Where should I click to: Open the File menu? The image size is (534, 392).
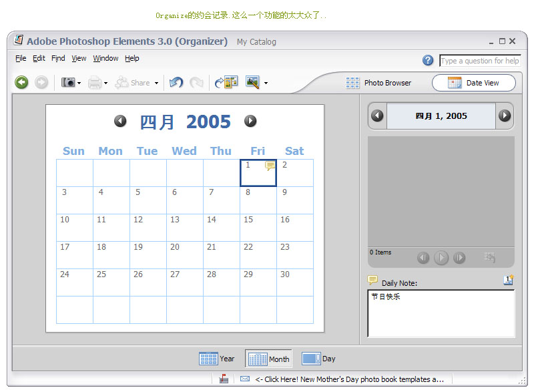tap(21, 58)
